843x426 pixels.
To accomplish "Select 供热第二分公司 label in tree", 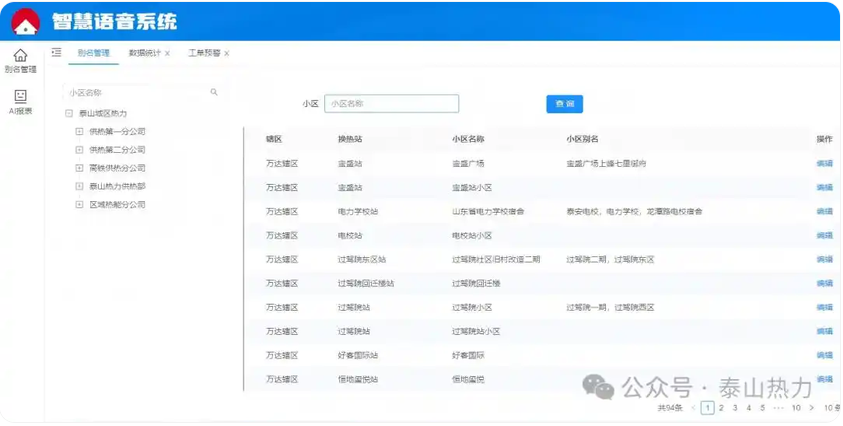I will 117,150.
